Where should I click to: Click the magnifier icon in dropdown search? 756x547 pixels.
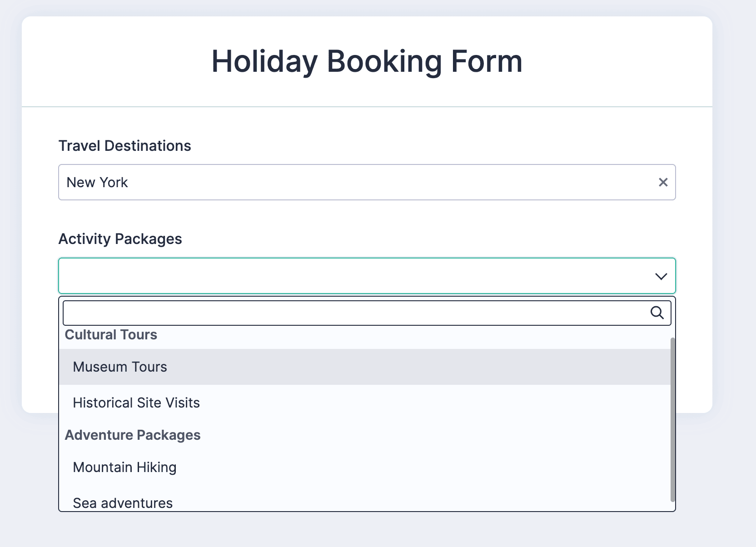(657, 313)
